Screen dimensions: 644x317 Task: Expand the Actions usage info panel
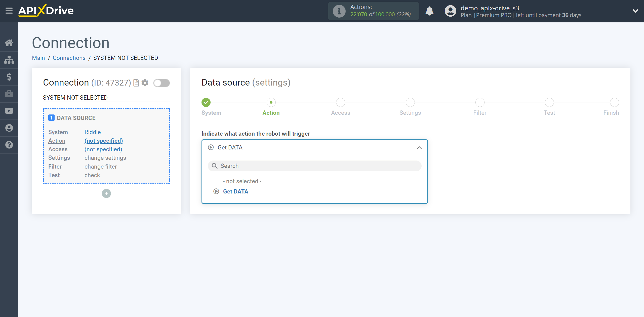click(x=339, y=11)
